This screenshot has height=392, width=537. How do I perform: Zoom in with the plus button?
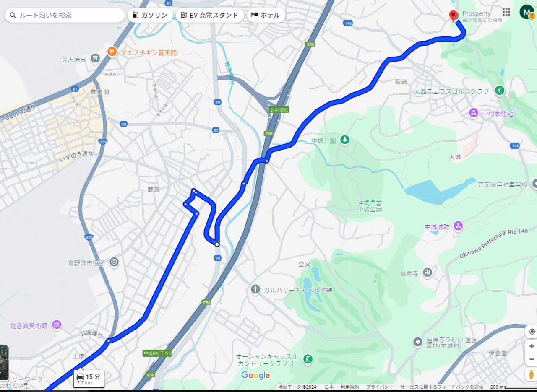click(x=532, y=346)
